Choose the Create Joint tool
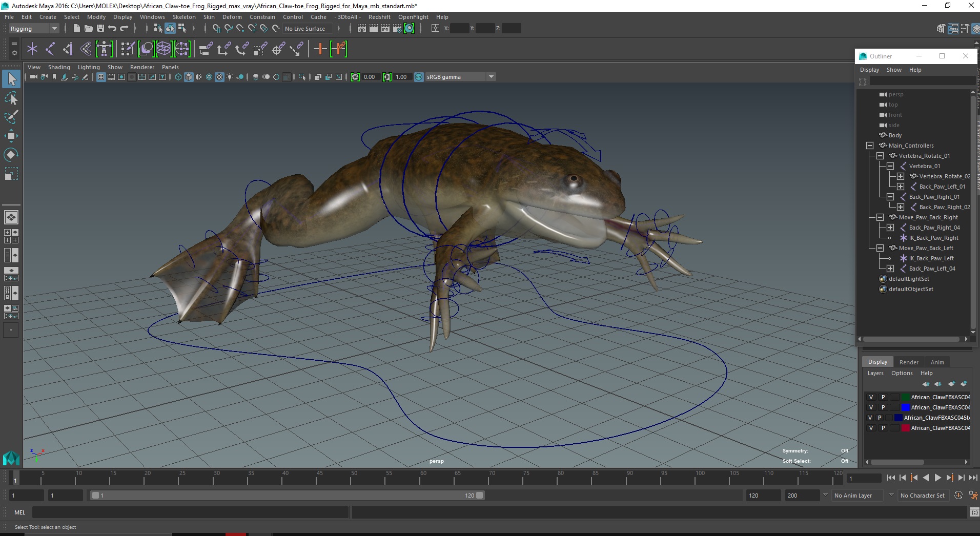Image resolution: width=980 pixels, height=536 pixels. [x=50, y=49]
